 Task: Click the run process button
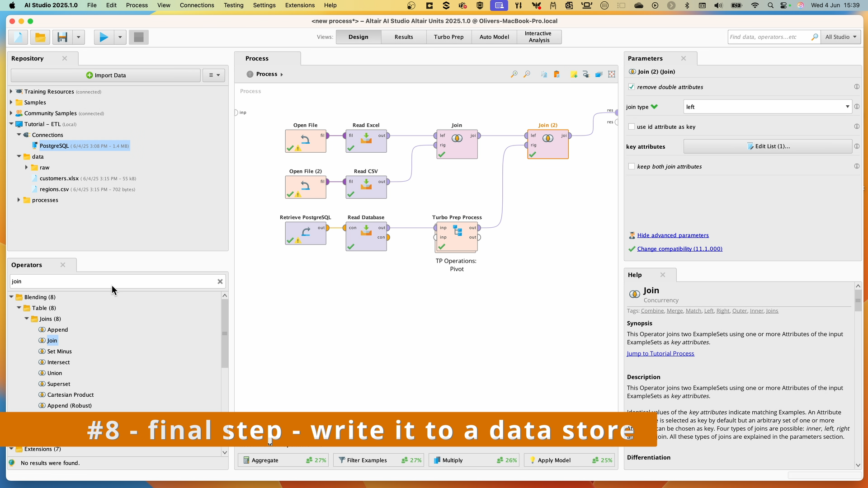click(x=103, y=37)
